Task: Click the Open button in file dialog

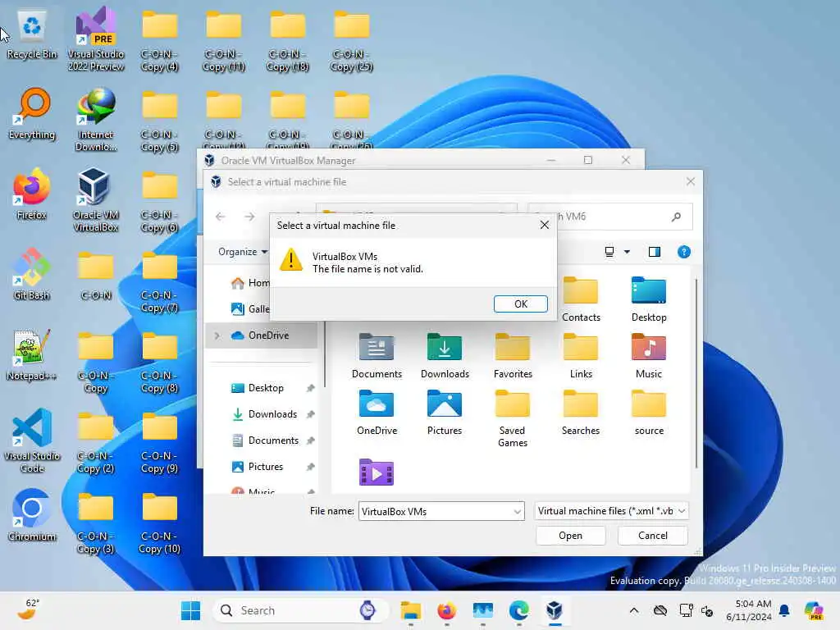Action: [571, 535]
